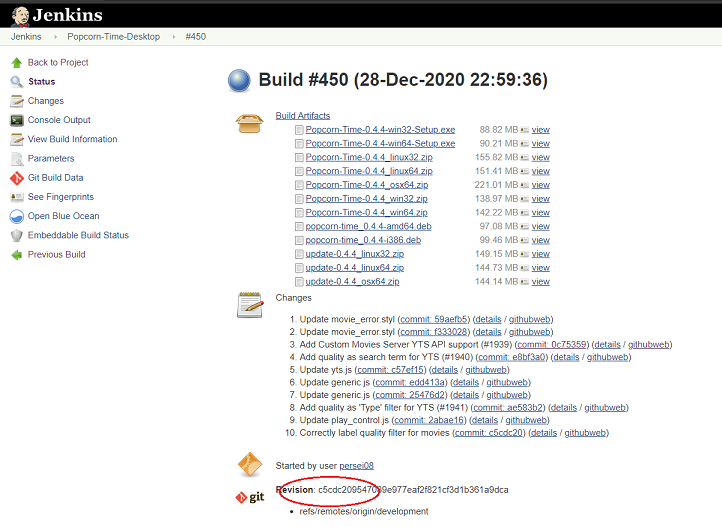Open commit c5cdc20 link

click(489, 433)
